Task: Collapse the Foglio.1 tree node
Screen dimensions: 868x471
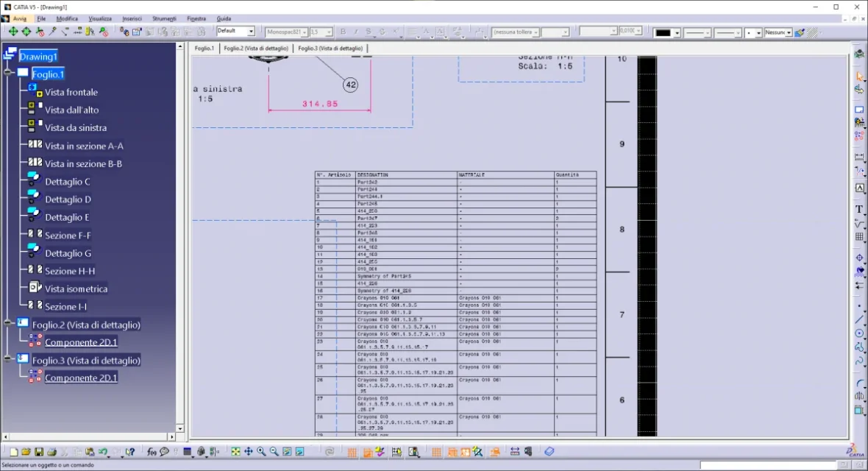Action: tap(8, 74)
